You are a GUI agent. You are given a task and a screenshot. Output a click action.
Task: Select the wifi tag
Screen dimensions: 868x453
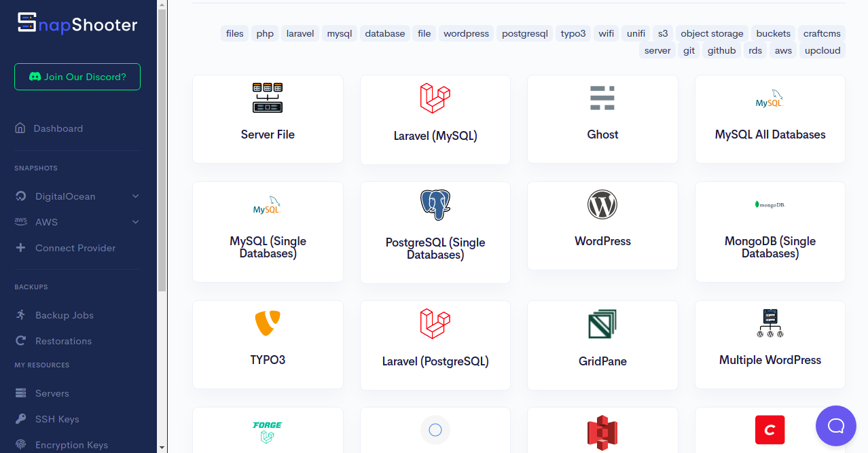607,33
